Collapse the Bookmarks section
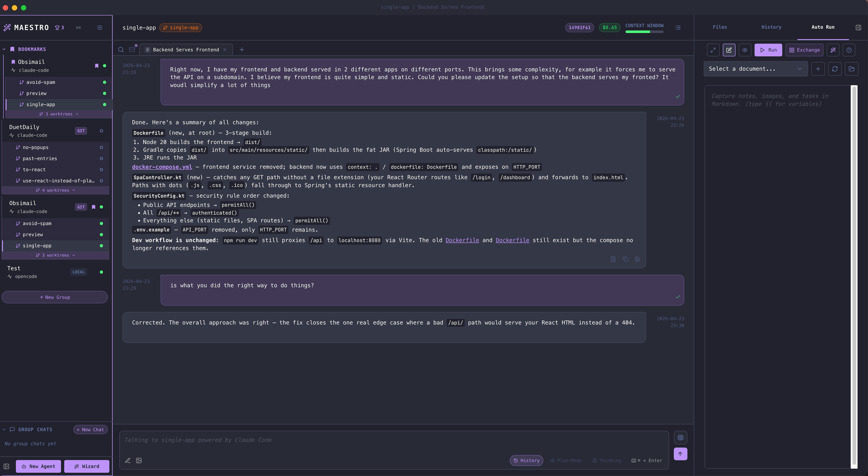Viewport: 868px width, 476px height. point(4,49)
